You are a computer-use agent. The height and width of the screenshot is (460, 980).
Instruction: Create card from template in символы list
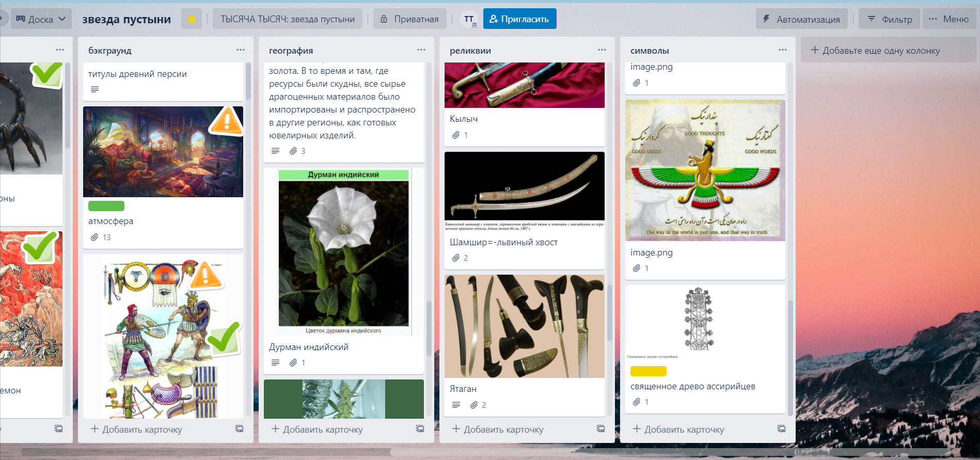pos(782,429)
